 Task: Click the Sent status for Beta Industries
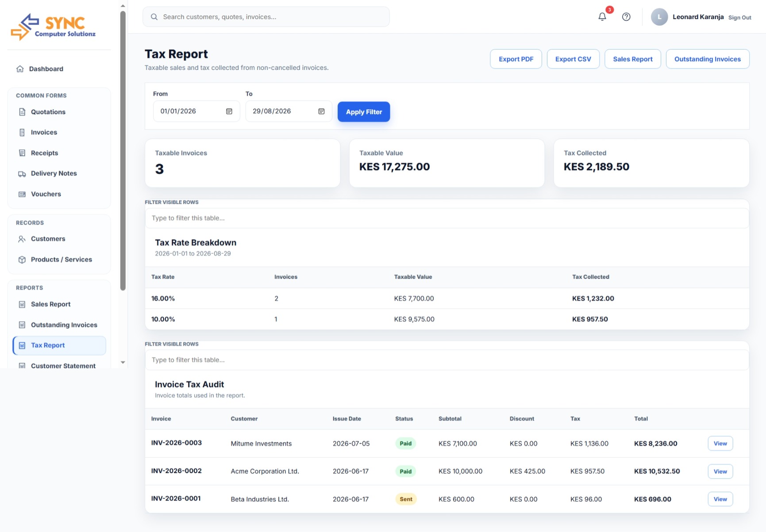click(406, 499)
